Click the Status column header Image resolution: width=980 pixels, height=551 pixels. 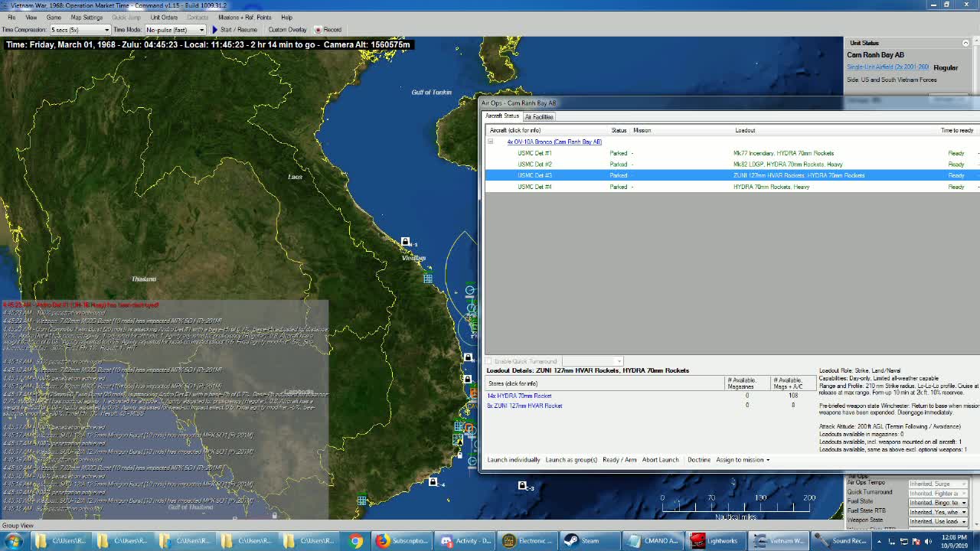click(x=619, y=130)
